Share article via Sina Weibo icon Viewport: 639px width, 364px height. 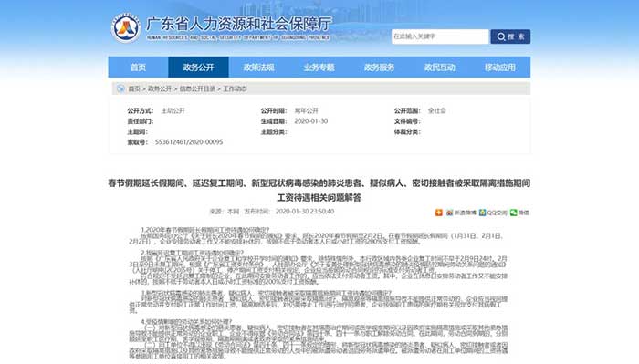[449, 213]
